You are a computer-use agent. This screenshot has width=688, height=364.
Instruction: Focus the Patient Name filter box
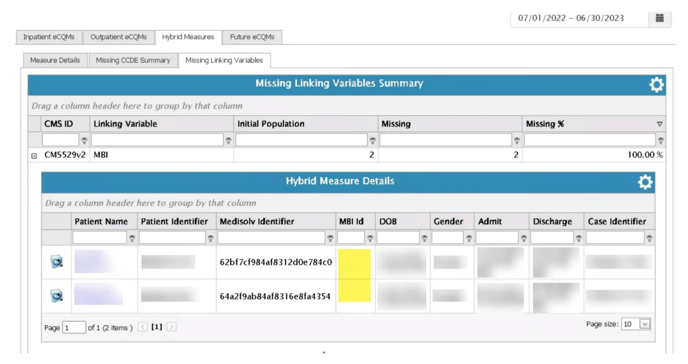(x=100, y=238)
